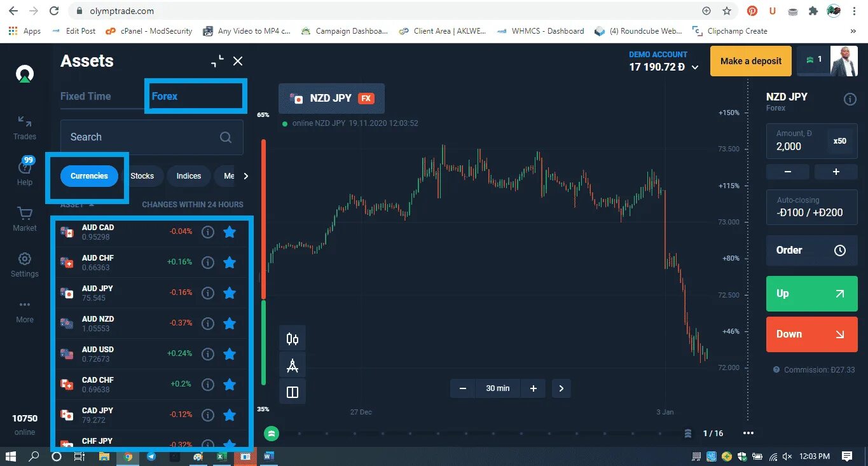Open Windows notification center
This screenshot has width=868, height=466.
pyautogui.click(x=846, y=456)
